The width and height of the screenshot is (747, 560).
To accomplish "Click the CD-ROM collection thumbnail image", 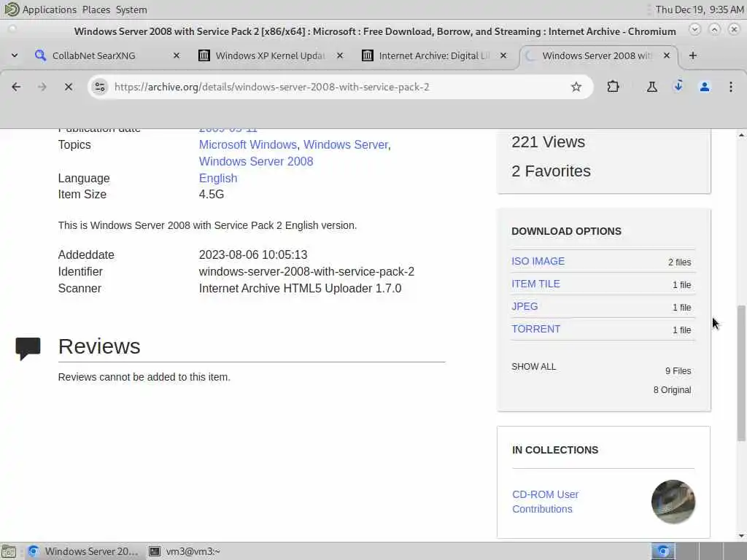I will click(x=673, y=502).
